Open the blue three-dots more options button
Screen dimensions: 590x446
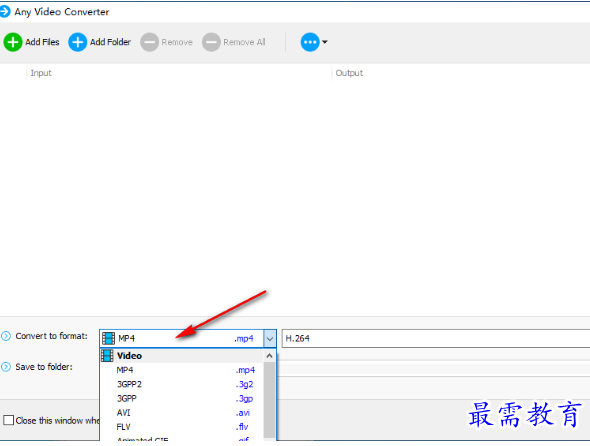point(310,42)
